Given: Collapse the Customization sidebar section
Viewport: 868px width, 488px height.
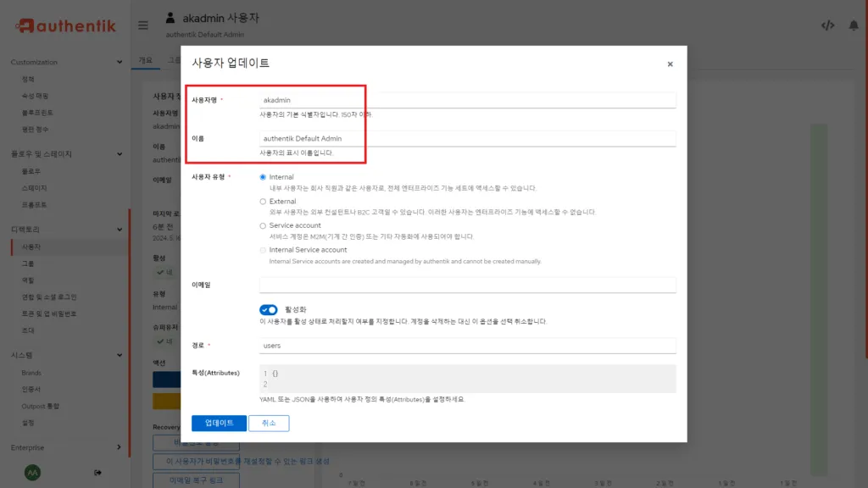Looking at the screenshot, I should pos(119,62).
